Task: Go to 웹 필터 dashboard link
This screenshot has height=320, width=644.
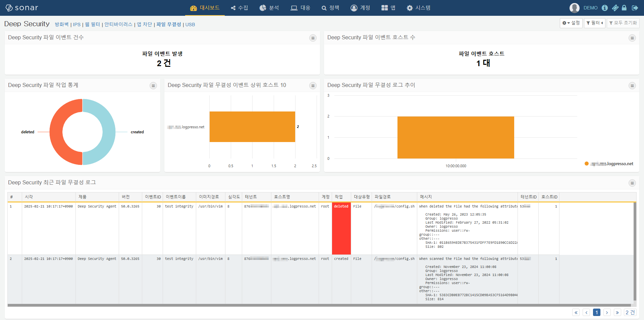Action: 93,25
